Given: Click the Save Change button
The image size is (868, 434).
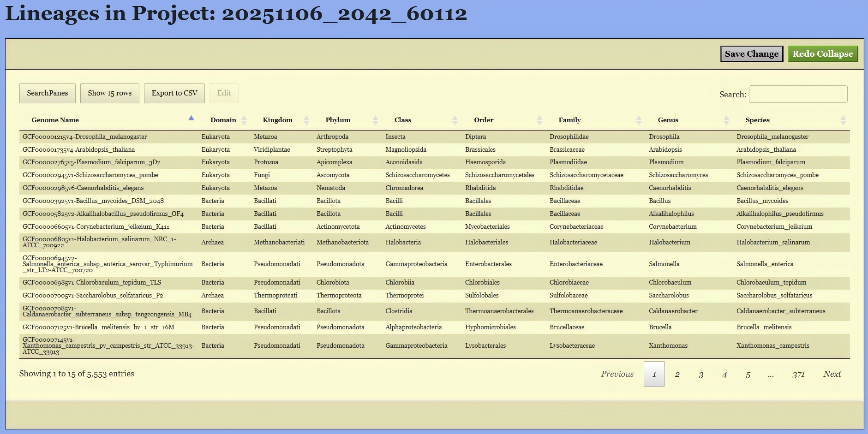Looking at the screenshot, I should tap(751, 54).
